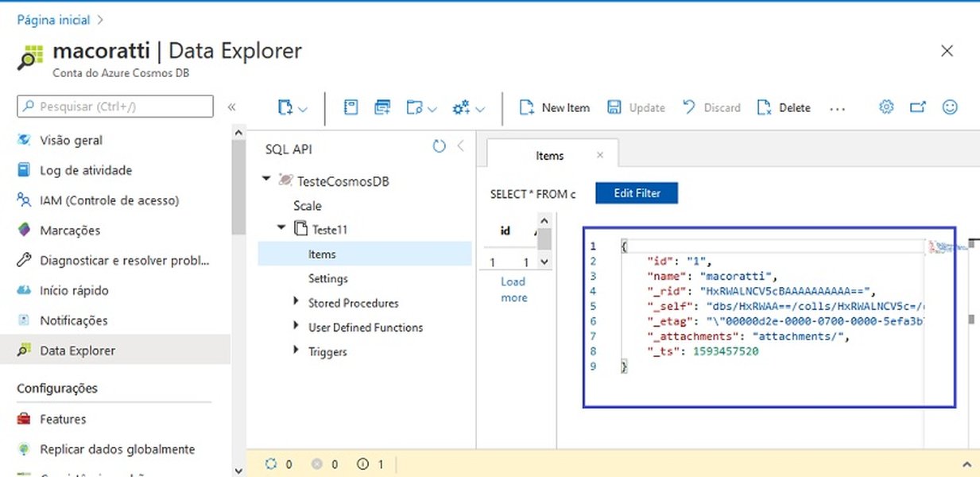The image size is (980, 477).
Task: Click the id column header
Action: 505,231
